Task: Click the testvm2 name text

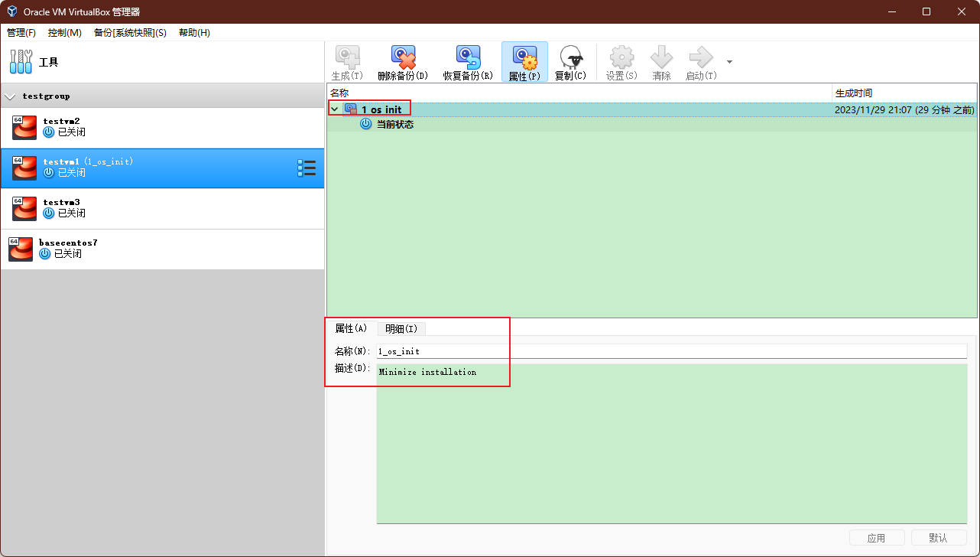Action: [61, 121]
